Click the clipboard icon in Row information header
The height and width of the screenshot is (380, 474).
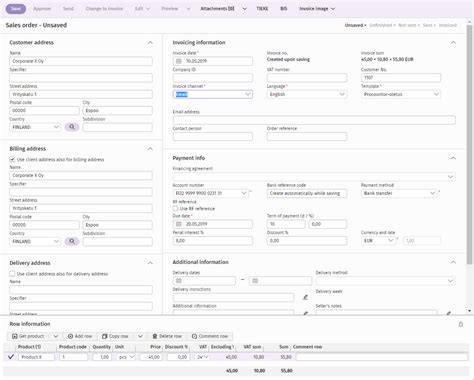pyautogui.click(x=461, y=324)
